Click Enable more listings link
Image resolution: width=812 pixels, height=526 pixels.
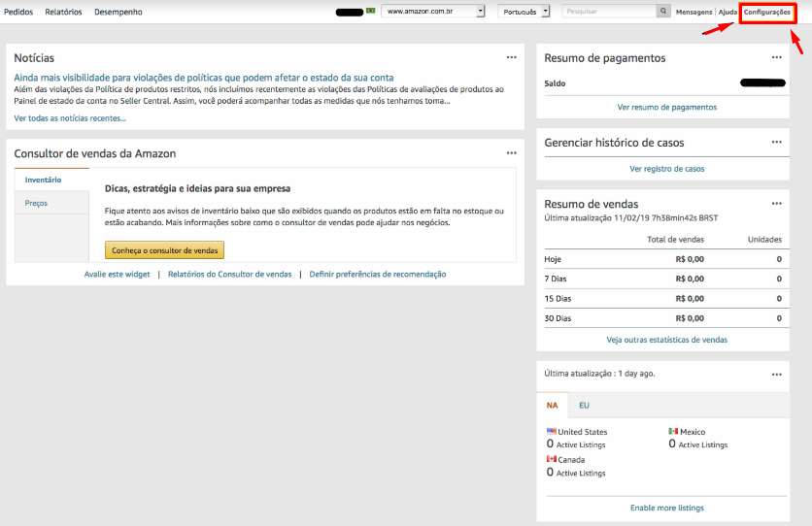pos(667,508)
